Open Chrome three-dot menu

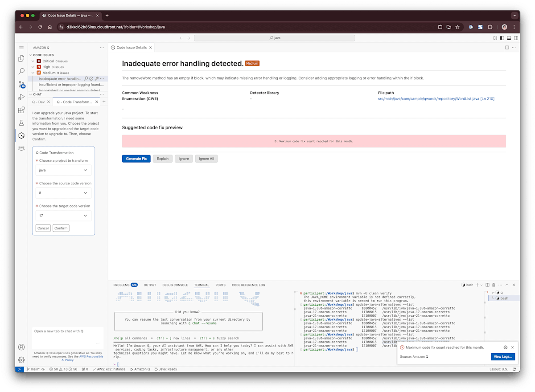(x=514, y=27)
